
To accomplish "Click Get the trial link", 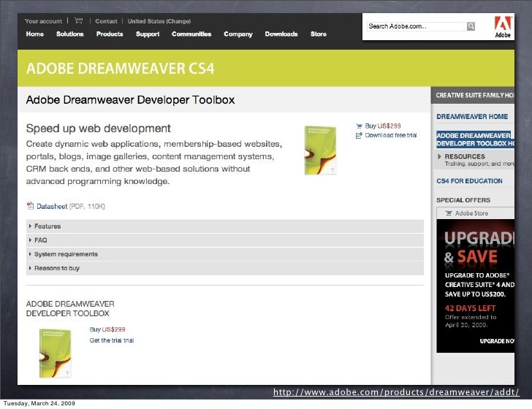I will (112, 340).
